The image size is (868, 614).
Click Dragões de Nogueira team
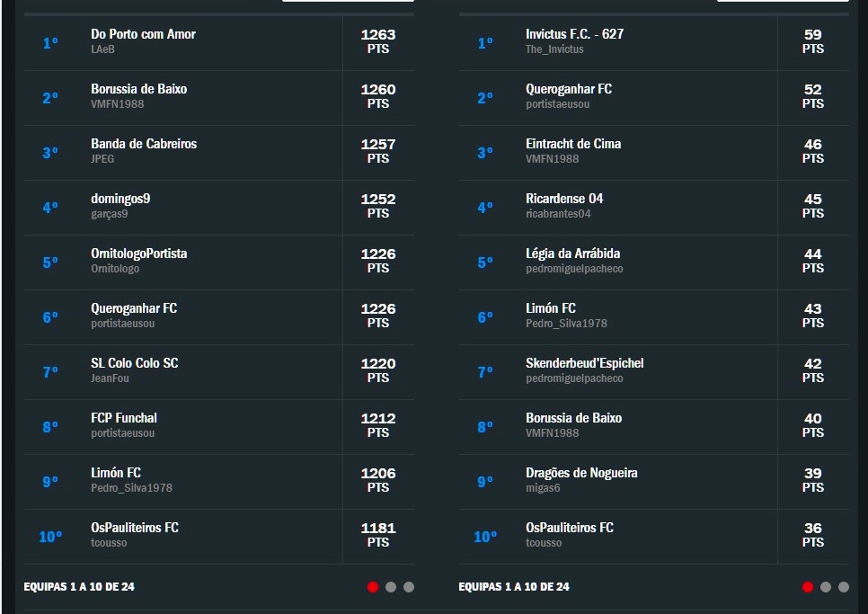(x=581, y=473)
